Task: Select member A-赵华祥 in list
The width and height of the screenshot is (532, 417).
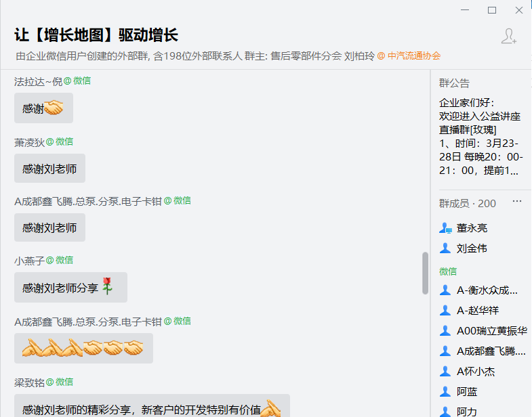Action: tap(478, 310)
